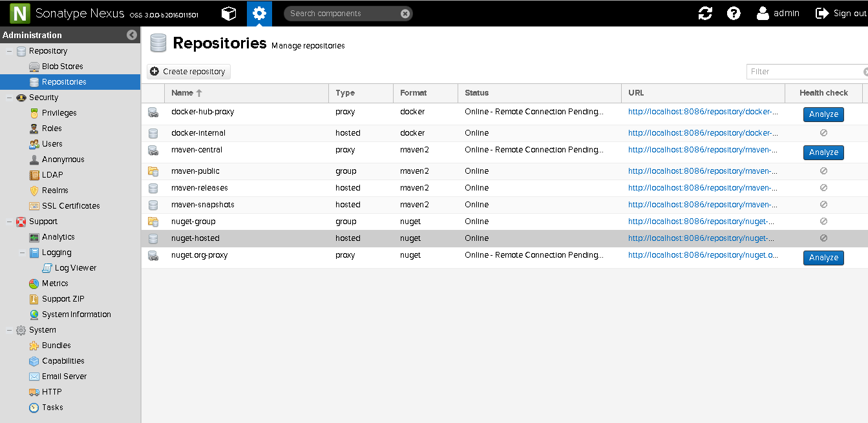The image size is (868, 423).
Task: Click the Support ZIP icon
Action: point(34,299)
